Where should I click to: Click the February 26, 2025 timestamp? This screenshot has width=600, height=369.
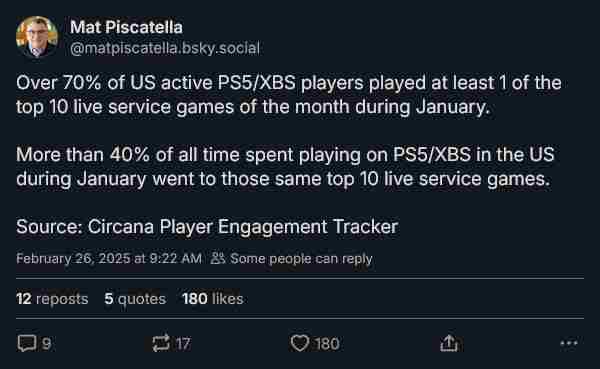(x=109, y=258)
